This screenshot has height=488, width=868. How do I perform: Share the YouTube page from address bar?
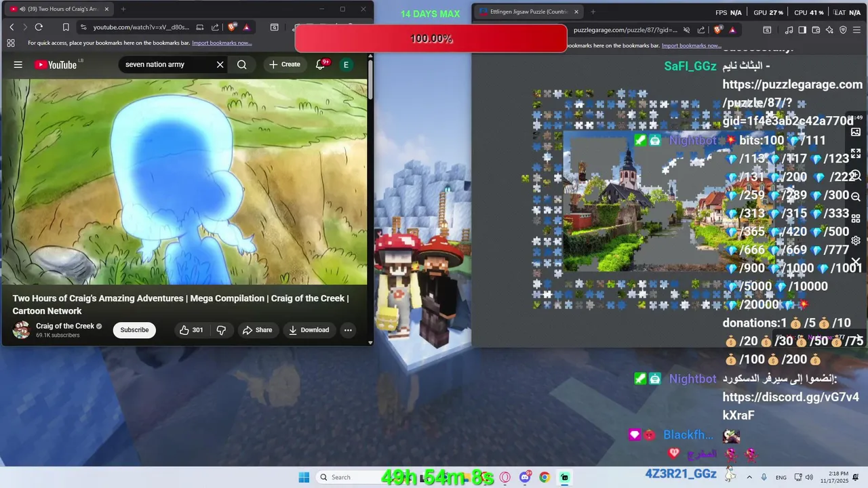click(x=215, y=27)
